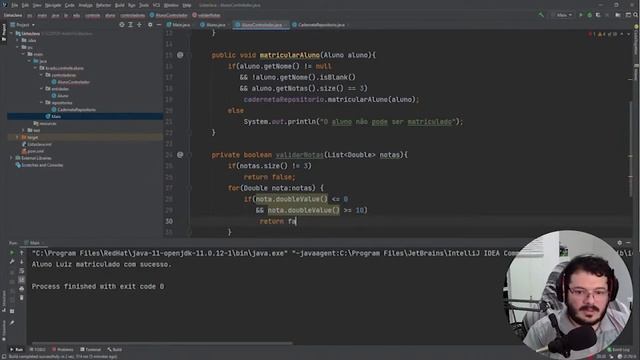Open Run panel settings gear icon

(620, 243)
